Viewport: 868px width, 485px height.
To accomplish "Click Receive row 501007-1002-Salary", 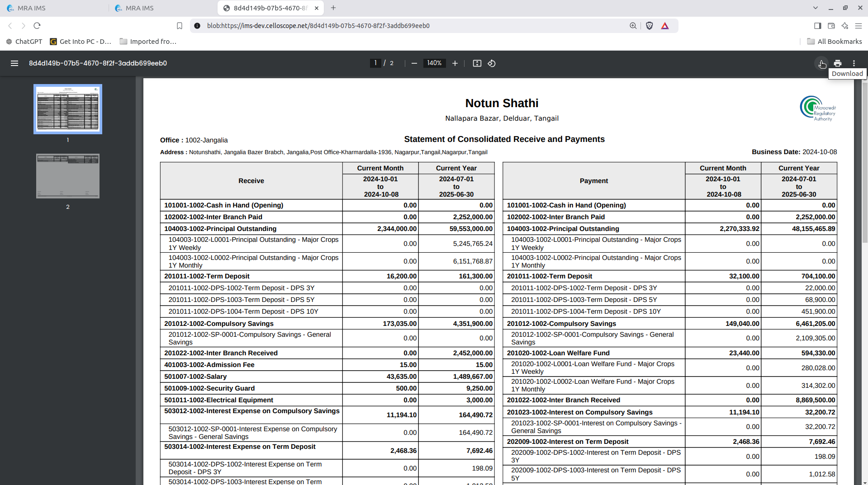I will [x=327, y=377].
